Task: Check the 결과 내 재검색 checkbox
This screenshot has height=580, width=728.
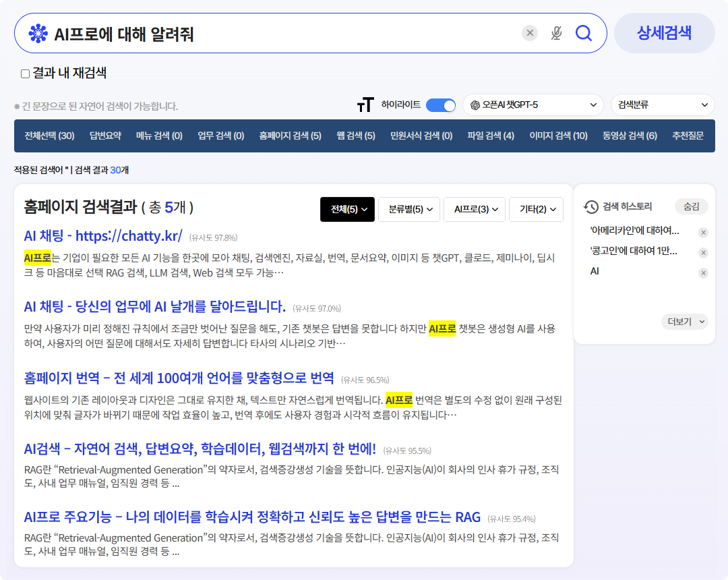Action: pyautogui.click(x=26, y=74)
